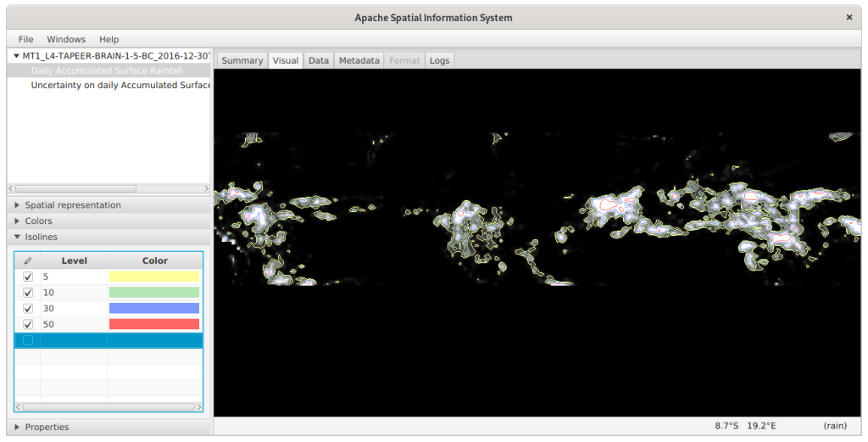The image size is (868, 442).
Task: Click the tree scrollbar right arrow
Action: 207,189
